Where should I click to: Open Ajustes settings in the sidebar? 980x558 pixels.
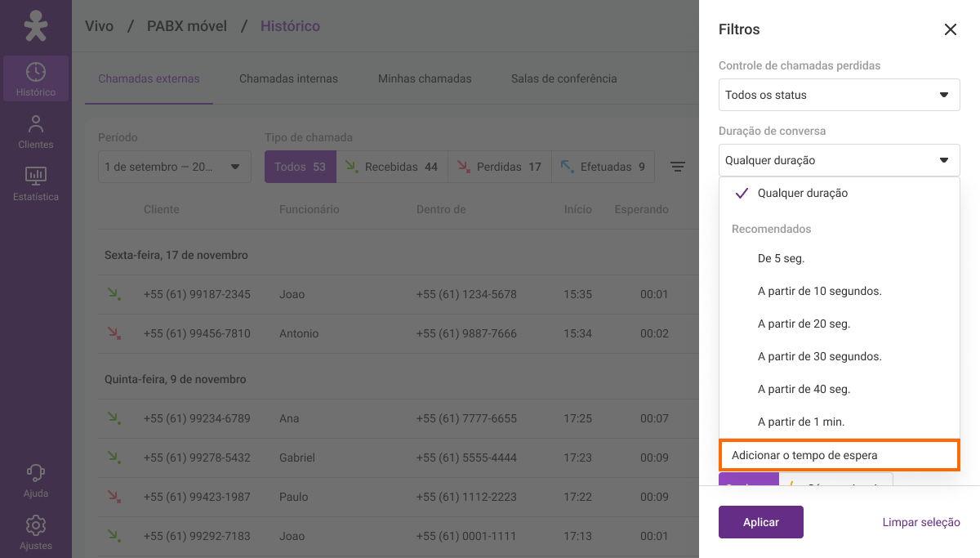(x=36, y=533)
